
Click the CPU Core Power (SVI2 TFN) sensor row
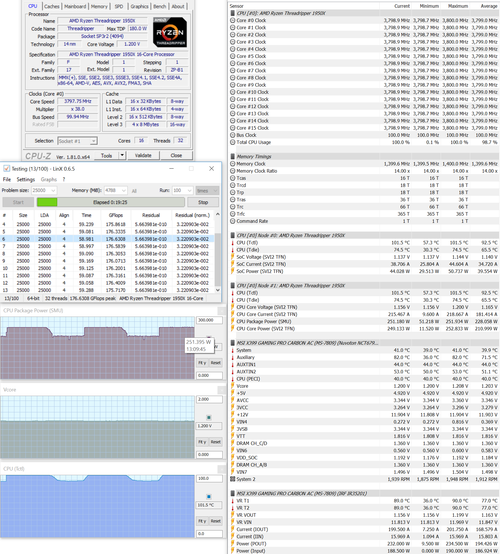point(364,329)
